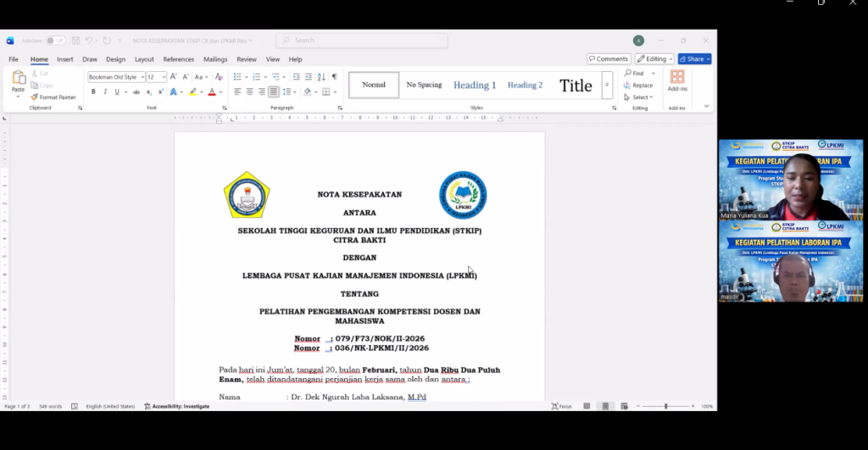
Task: Click the Sort icon in Paragraph group
Action: point(321,77)
